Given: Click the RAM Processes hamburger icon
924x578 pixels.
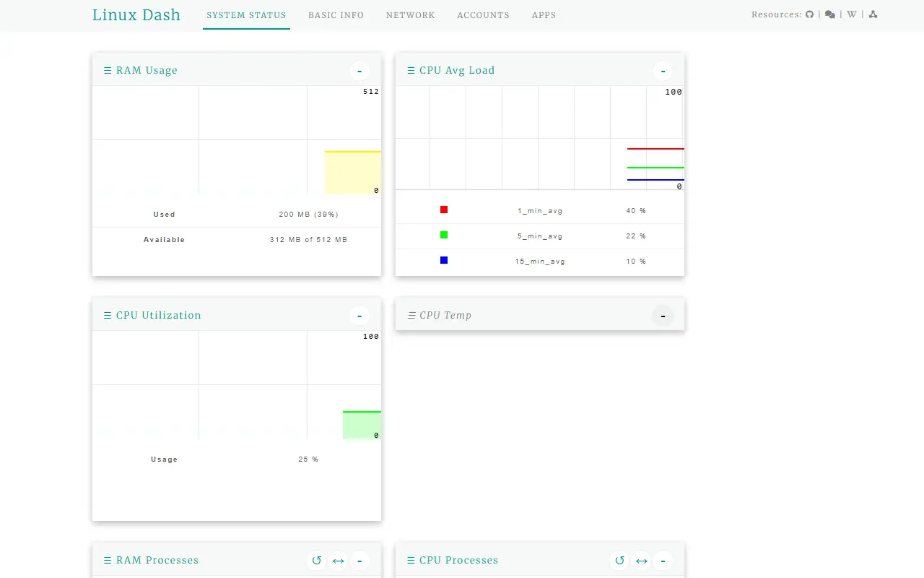Looking at the screenshot, I should click(x=108, y=561).
